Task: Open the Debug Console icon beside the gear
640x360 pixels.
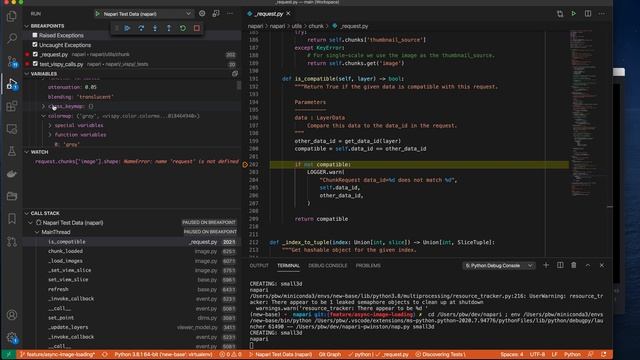Action: 216,13
